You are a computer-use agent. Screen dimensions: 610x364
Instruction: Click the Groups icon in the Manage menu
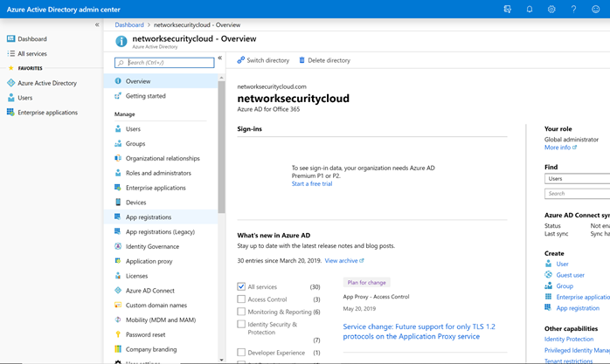118,143
